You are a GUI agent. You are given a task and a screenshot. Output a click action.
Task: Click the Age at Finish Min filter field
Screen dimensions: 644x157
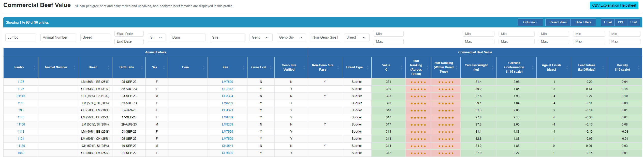tap(554, 34)
